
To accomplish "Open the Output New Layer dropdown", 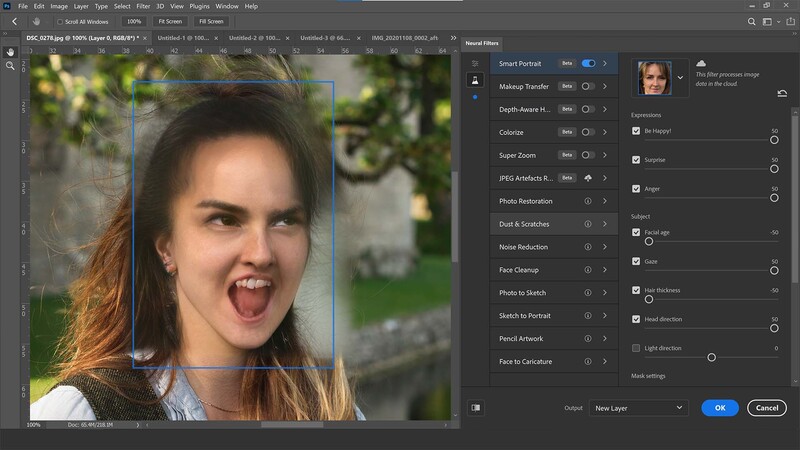I will click(638, 408).
